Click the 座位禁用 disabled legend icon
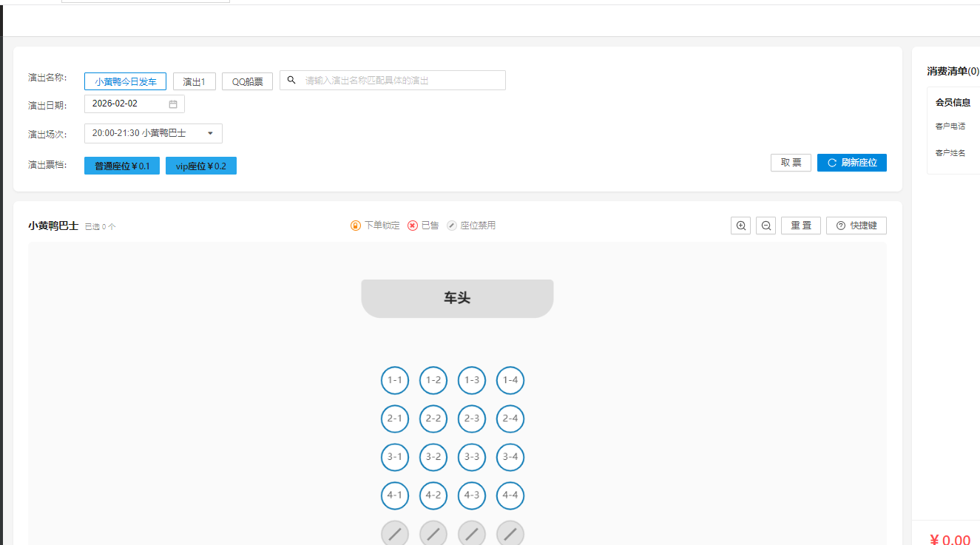Image resolution: width=980 pixels, height=545 pixels. (x=452, y=226)
